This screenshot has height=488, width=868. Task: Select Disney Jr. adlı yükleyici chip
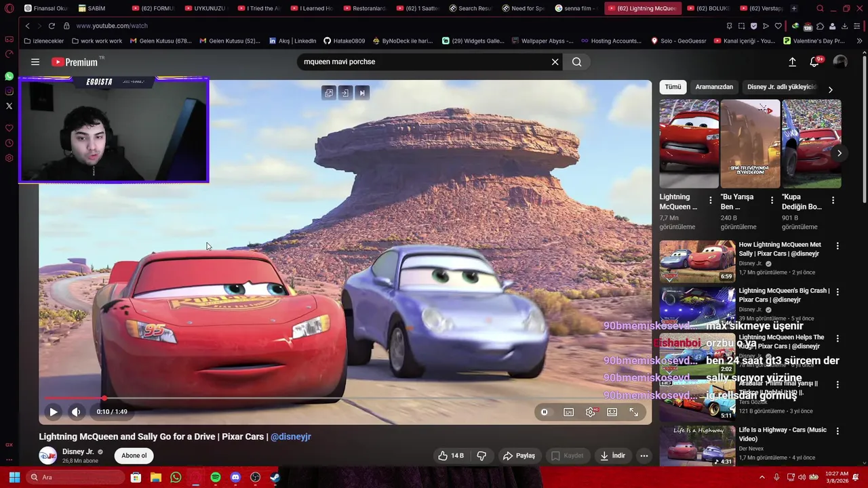[x=781, y=87]
